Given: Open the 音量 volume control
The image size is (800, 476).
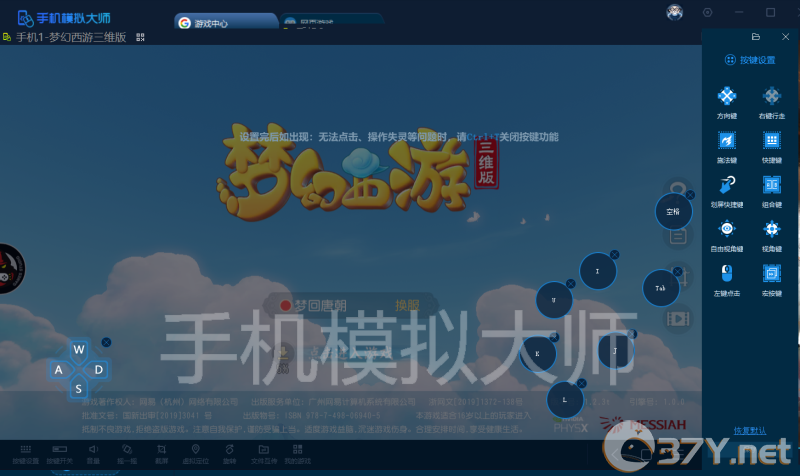Looking at the screenshot, I should [93, 454].
